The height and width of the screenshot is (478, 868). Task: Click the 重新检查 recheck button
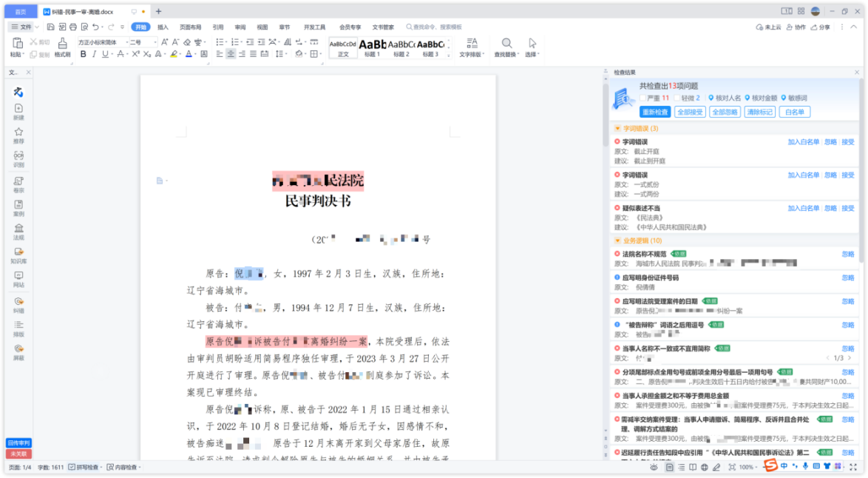point(654,112)
